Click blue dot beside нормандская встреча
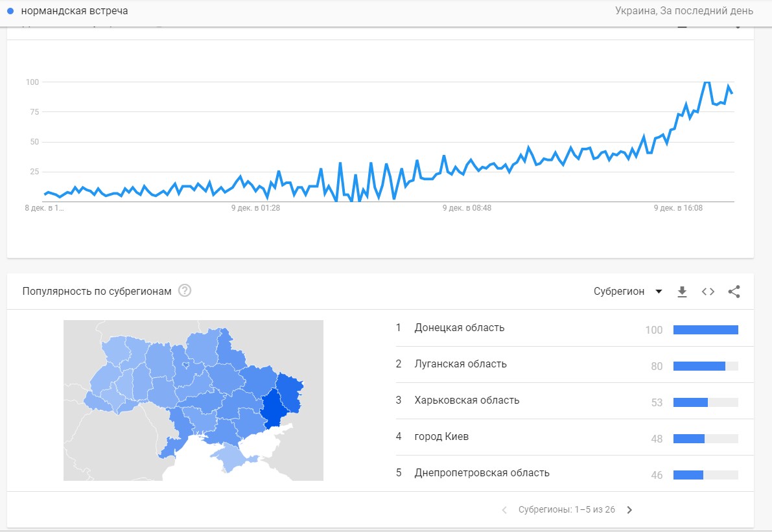Screen dimensions: 772x532 10,11
